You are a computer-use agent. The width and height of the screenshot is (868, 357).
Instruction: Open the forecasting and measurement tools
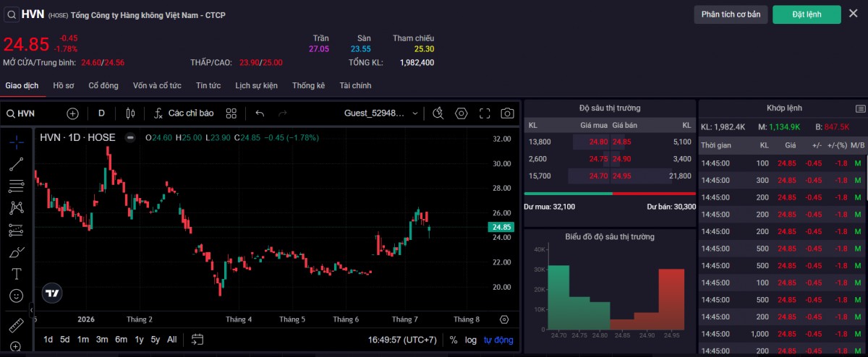16,231
